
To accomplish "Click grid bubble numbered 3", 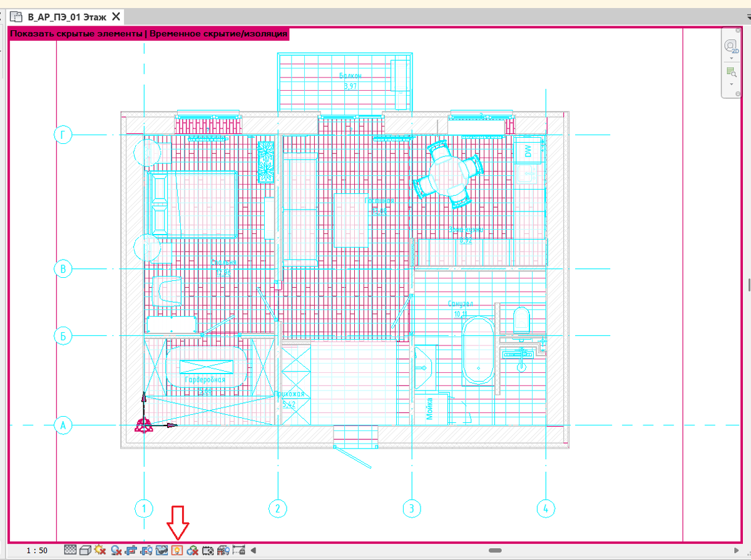I will (x=411, y=508).
